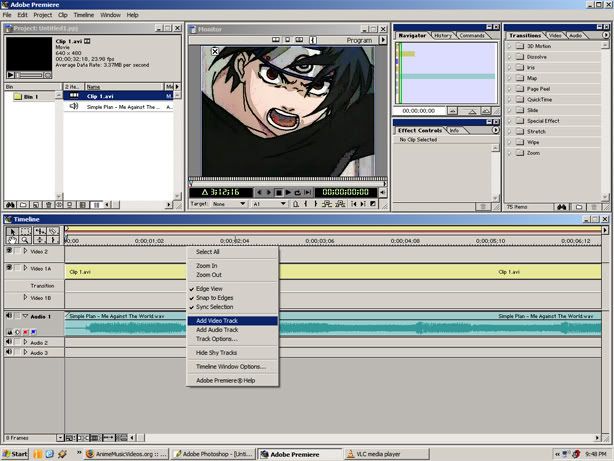Click the Lift button in Monitor controls
The width and height of the screenshot is (614, 461).
pos(327,204)
